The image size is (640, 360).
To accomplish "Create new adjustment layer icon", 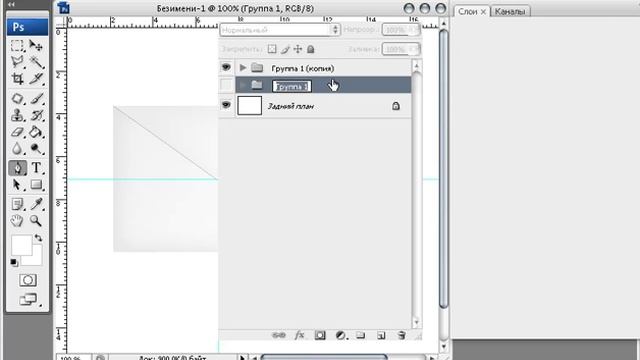I will (x=340, y=336).
